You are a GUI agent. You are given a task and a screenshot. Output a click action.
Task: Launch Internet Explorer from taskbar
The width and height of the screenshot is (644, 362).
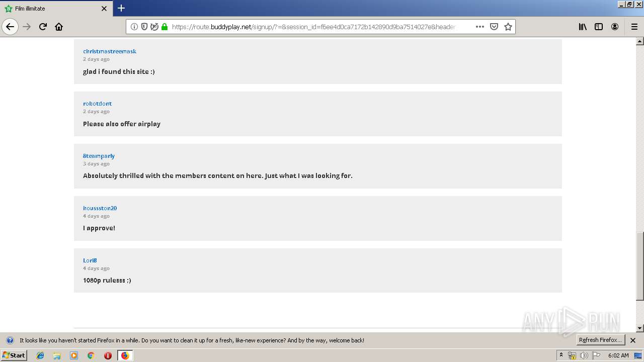[x=40, y=355]
